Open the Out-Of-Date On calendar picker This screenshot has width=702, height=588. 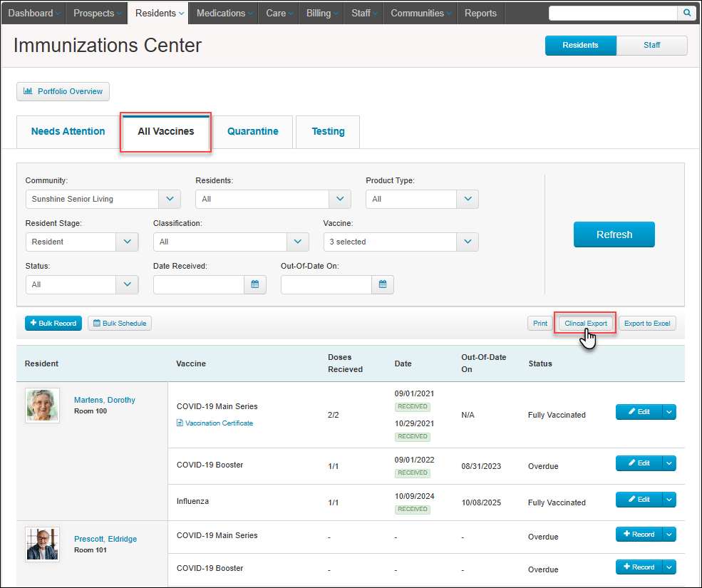(383, 284)
